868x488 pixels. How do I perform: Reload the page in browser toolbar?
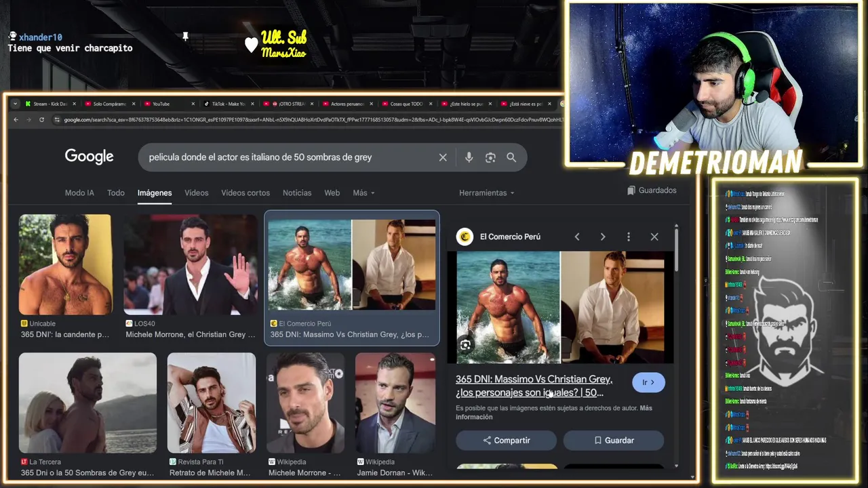41,120
